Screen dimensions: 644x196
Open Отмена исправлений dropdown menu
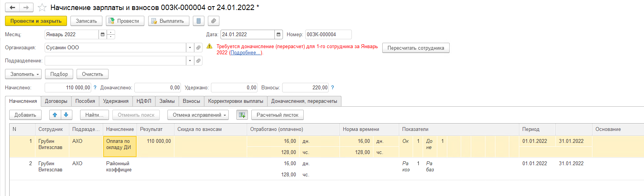click(198, 115)
